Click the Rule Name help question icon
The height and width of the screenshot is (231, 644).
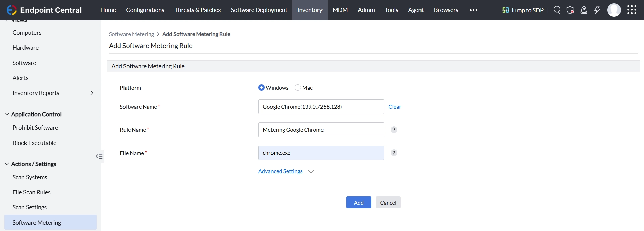click(394, 130)
